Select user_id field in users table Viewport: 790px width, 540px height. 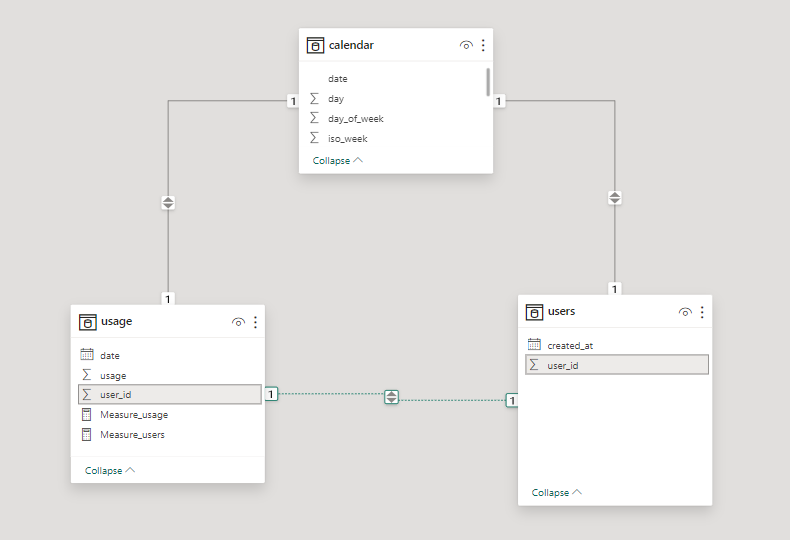617,365
